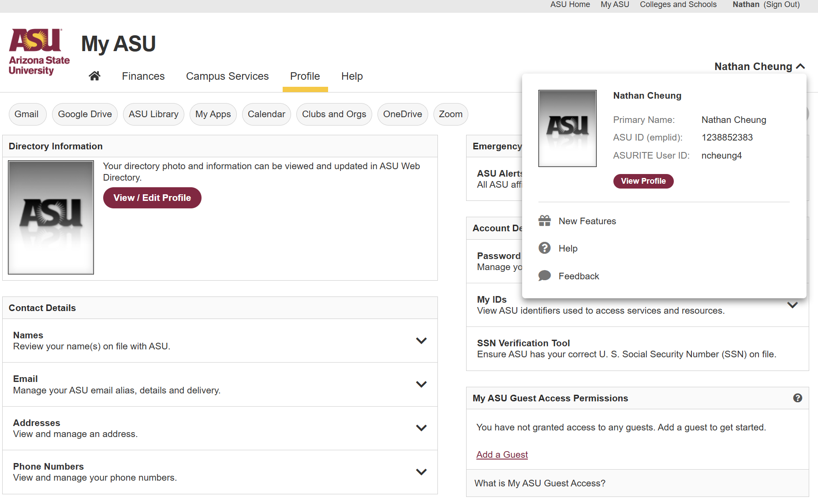The height and width of the screenshot is (504, 818).
Task: Open Guest Access Permissions help icon
Action: (x=797, y=398)
